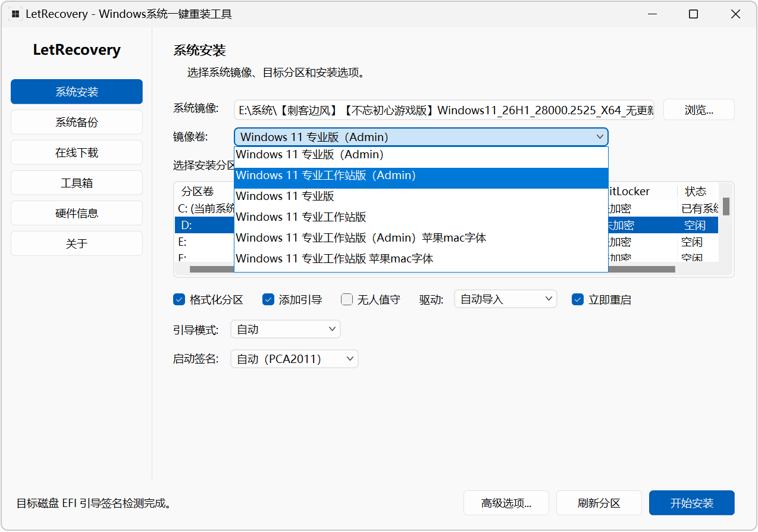Click the 浏览... button
The height and width of the screenshot is (532, 758).
click(x=699, y=109)
